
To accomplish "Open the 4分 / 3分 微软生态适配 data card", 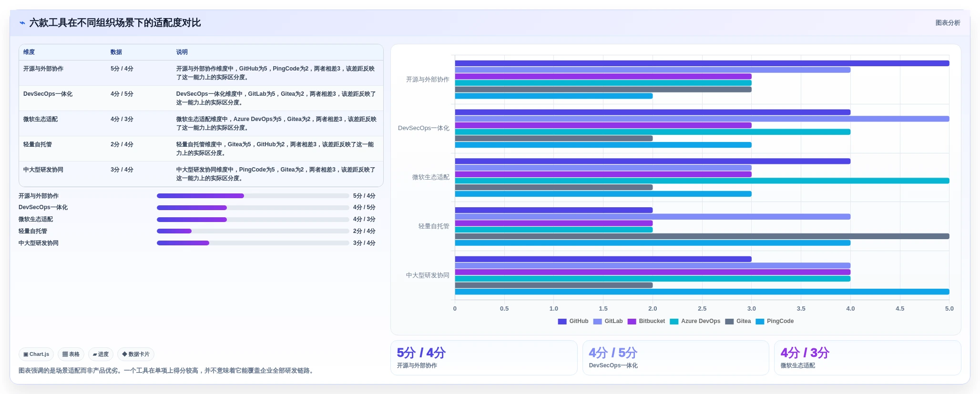I will coord(868,358).
